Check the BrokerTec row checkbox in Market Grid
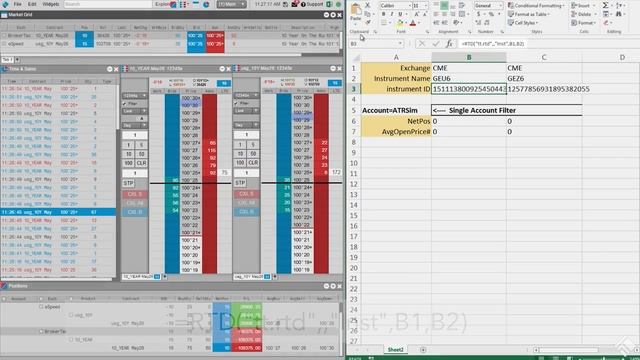640x360 pixels. 4,36
